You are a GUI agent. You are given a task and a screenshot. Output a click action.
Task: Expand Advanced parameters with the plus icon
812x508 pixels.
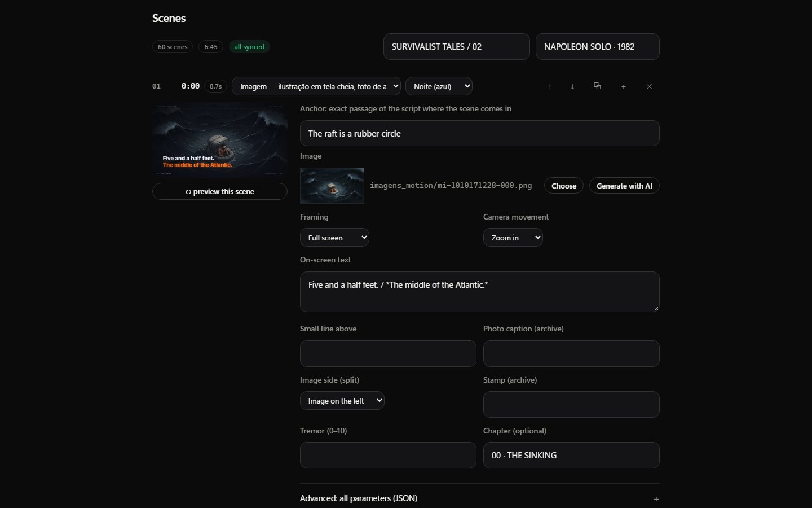656,499
